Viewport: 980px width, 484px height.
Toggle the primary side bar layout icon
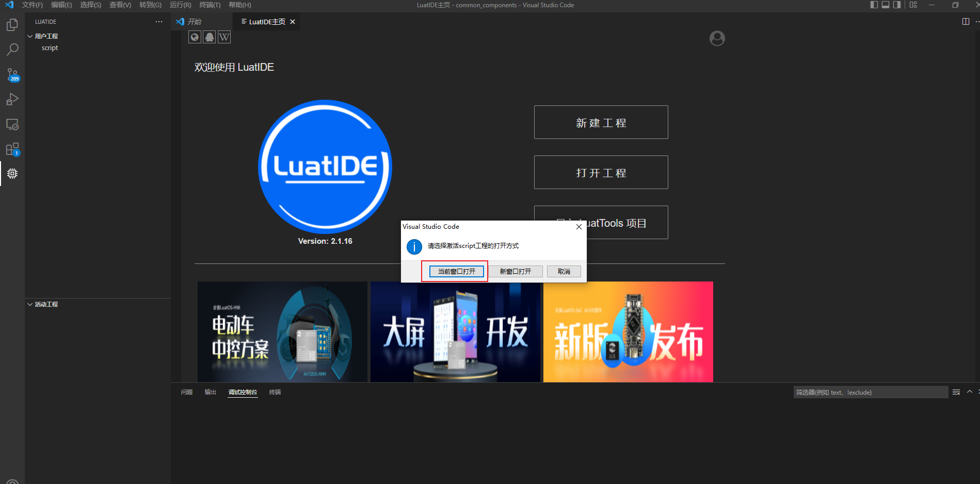click(x=874, y=5)
